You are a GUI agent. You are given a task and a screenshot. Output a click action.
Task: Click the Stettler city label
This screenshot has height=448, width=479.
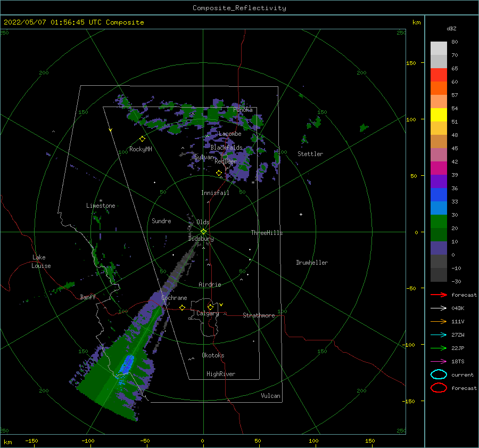310,154
